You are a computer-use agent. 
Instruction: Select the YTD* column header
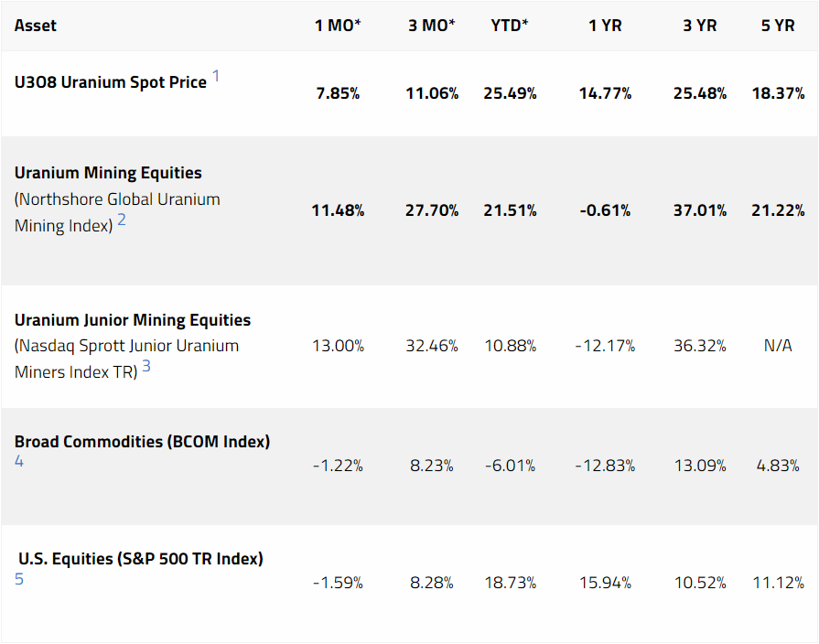coord(510,26)
